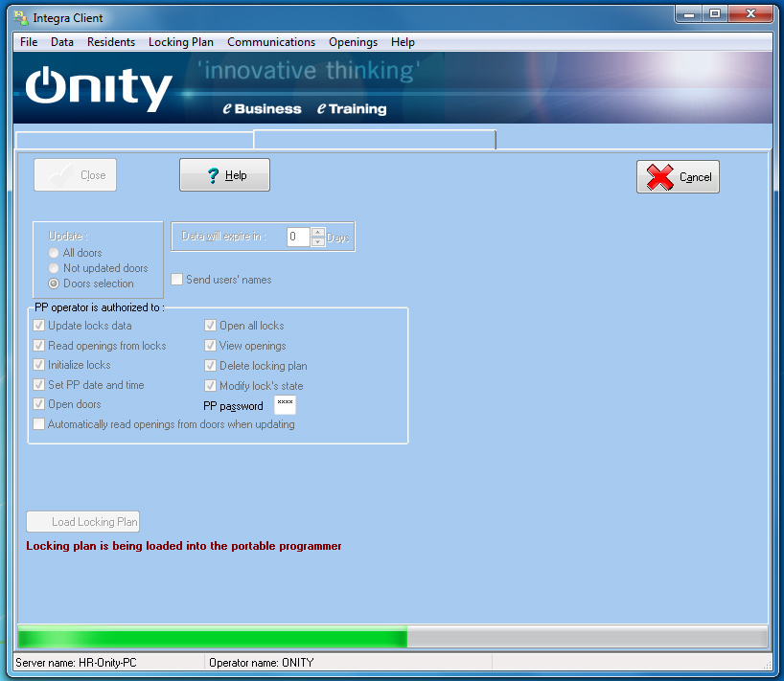
Task: Click the Close button with checkmark
Action: [75, 175]
